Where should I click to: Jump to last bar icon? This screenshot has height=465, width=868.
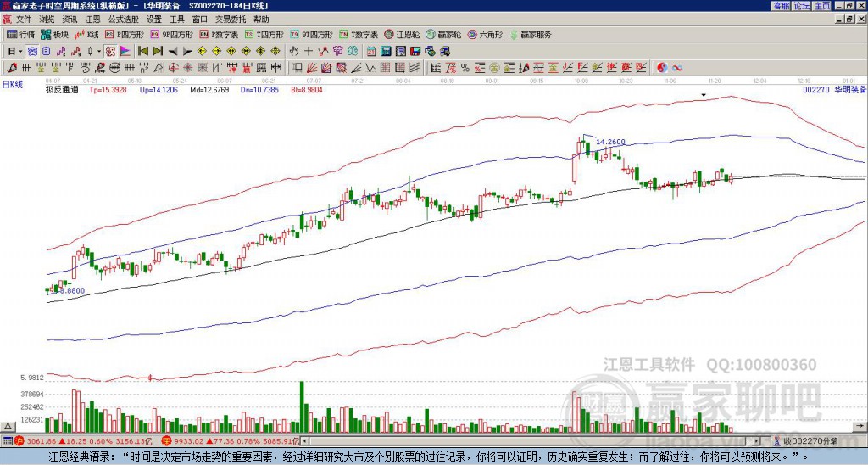click(158, 51)
